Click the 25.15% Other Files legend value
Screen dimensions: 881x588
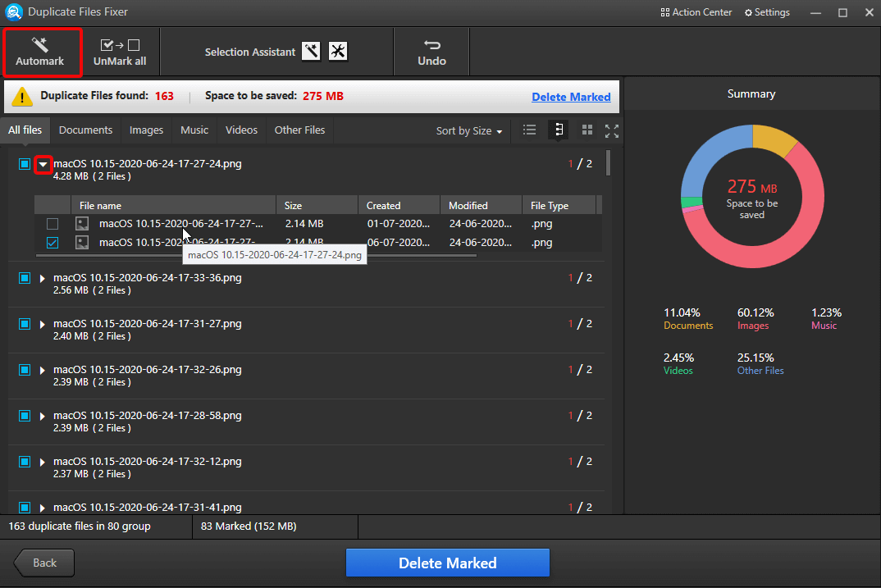[755, 358]
